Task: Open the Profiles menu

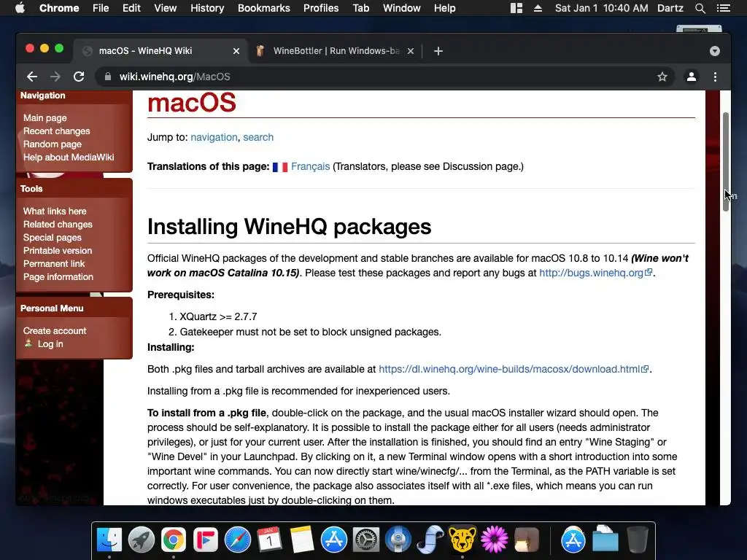Action: (321, 8)
